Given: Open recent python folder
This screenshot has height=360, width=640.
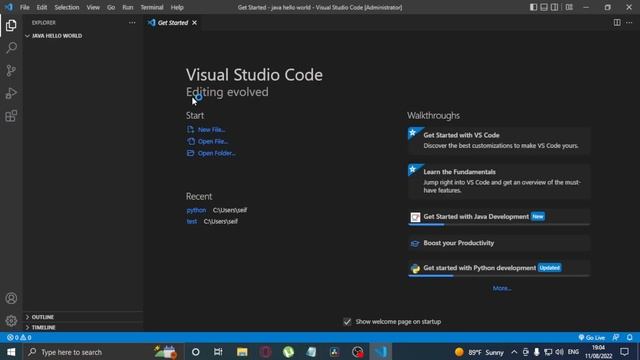Looking at the screenshot, I should (196, 210).
